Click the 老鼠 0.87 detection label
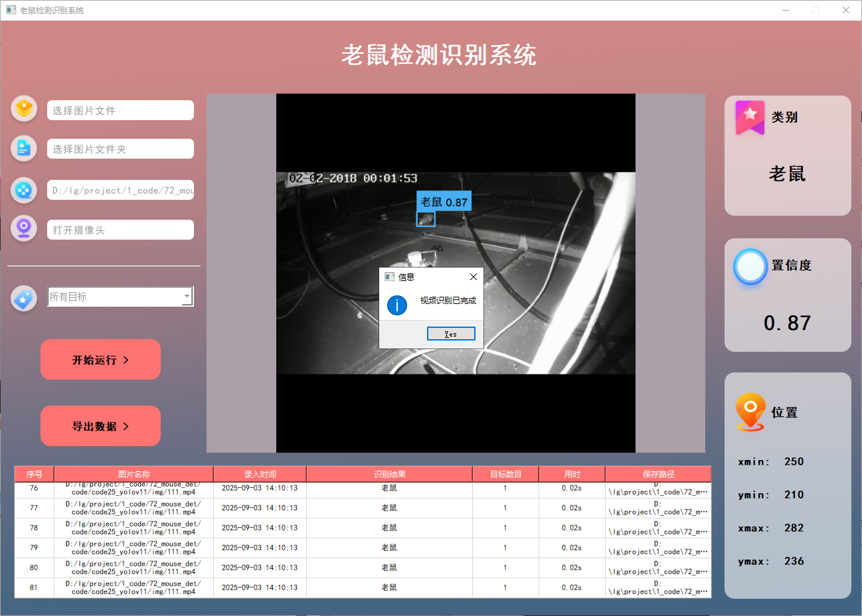Image resolution: width=862 pixels, height=616 pixels. (x=444, y=202)
